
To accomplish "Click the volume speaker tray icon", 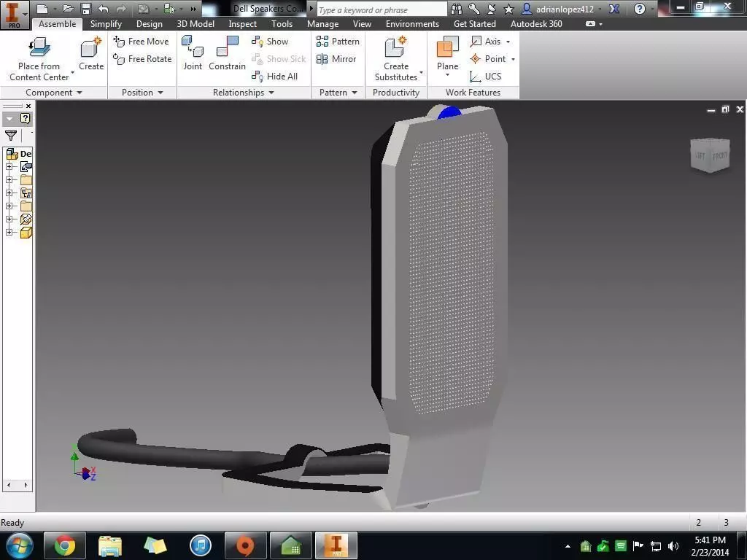I will pos(673,545).
